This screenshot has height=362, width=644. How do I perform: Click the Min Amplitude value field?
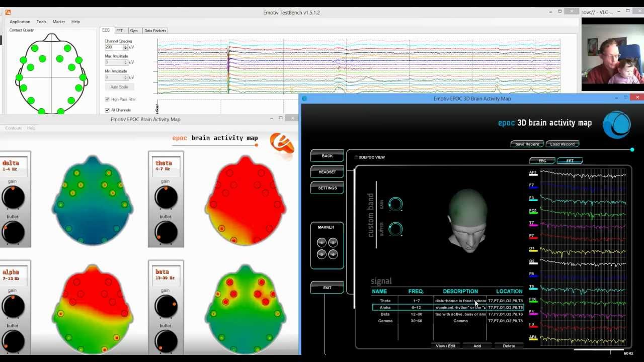114,77
